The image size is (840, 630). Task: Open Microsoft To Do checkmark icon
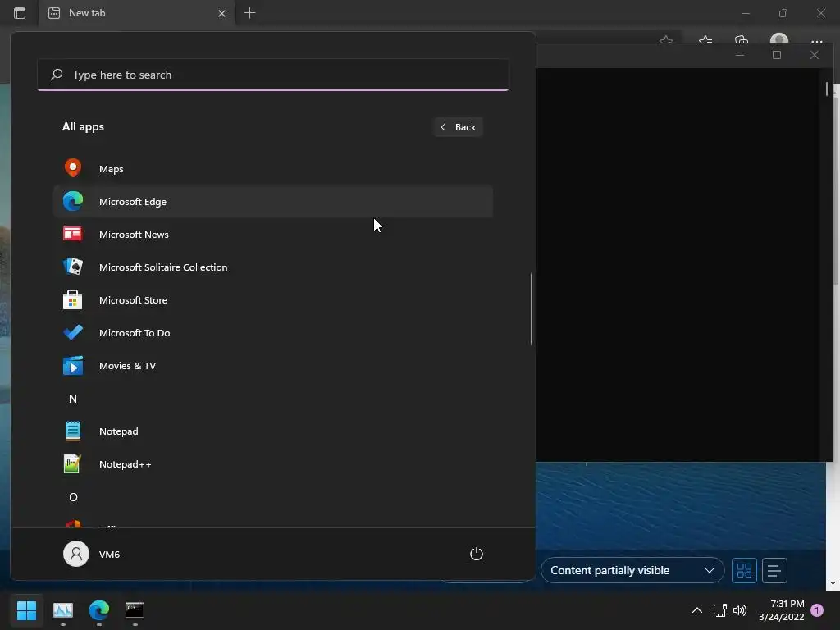pos(73,333)
